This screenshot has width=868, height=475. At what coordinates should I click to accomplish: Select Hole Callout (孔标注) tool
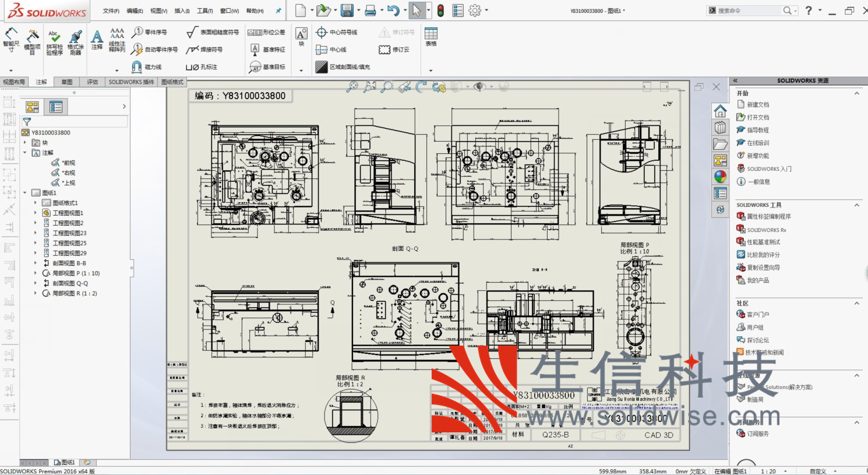coord(202,67)
